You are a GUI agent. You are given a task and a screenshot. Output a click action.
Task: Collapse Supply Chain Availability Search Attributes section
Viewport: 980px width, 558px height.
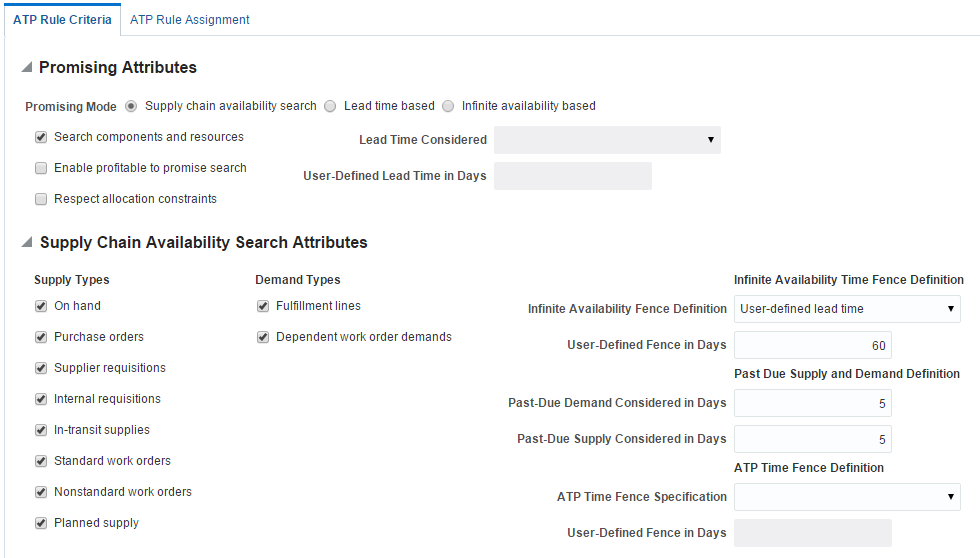coord(26,243)
